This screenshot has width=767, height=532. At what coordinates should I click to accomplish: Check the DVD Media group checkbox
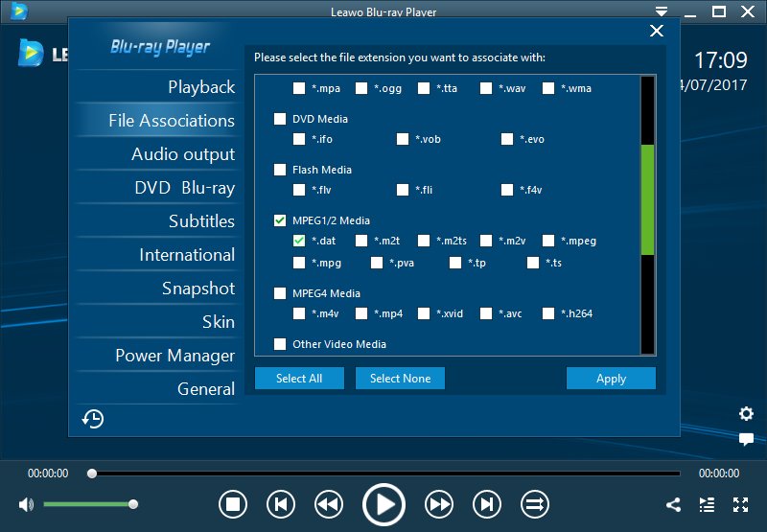click(x=280, y=119)
